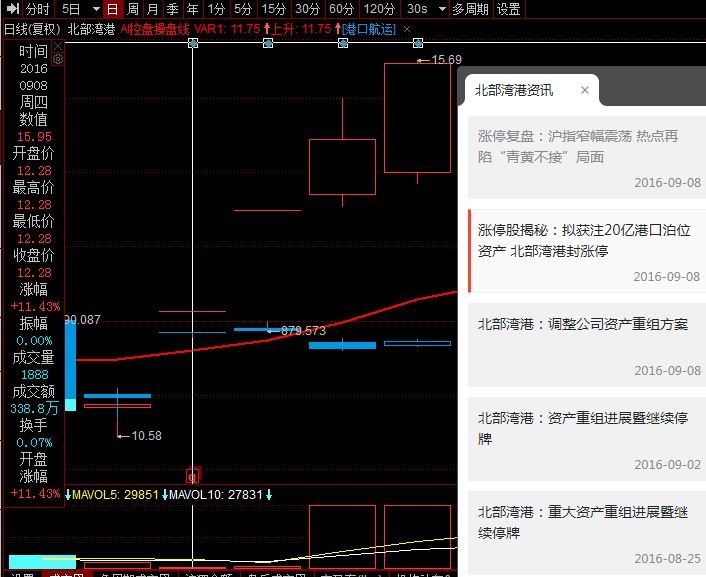706x577 pixels.
Task: Click the [港口航运] sector link
Action: [x=369, y=29]
